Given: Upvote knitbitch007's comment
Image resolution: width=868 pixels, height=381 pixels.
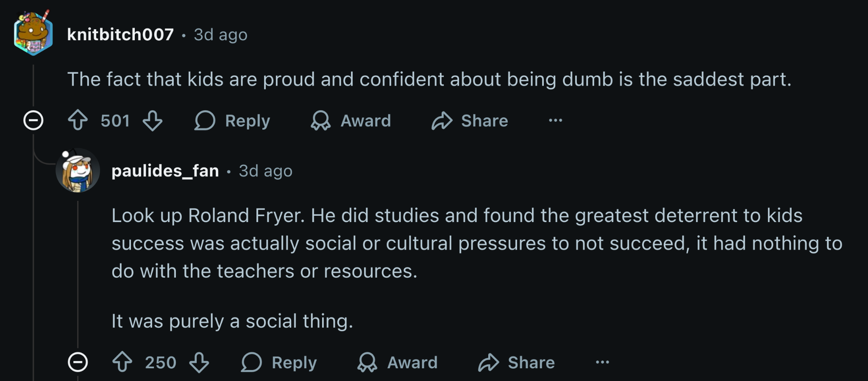Looking at the screenshot, I should (x=78, y=120).
